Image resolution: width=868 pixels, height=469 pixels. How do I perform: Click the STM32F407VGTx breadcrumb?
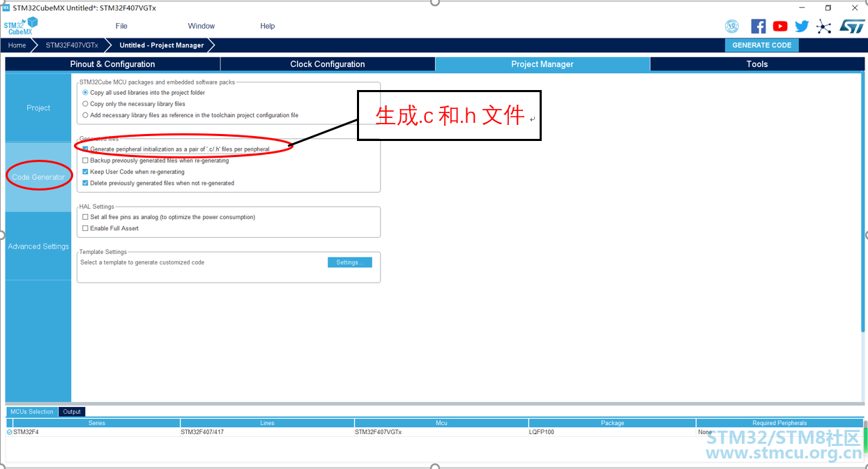(72, 45)
